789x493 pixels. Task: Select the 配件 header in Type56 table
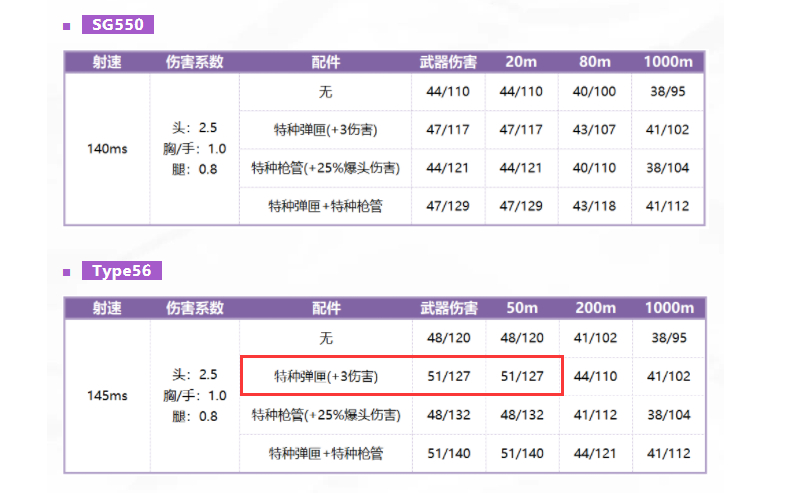(326, 308)
